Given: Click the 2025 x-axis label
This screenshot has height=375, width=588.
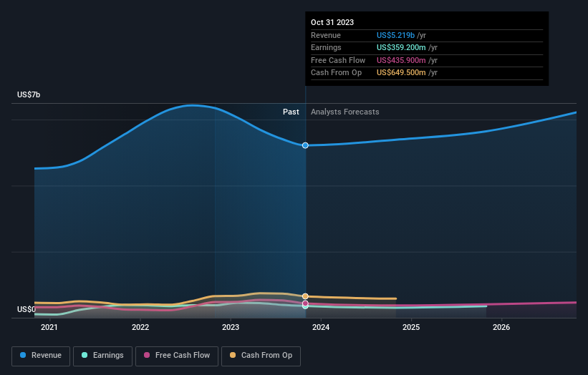Looking at the screenshot, I should pyautogui.click(x=411, y=327).
